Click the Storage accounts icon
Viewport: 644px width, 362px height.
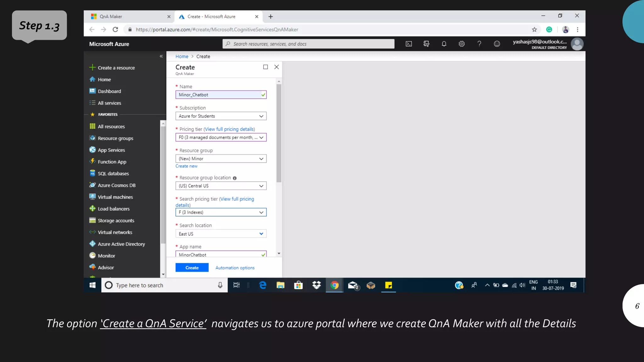pyautogui.click(x=92, y=220)
